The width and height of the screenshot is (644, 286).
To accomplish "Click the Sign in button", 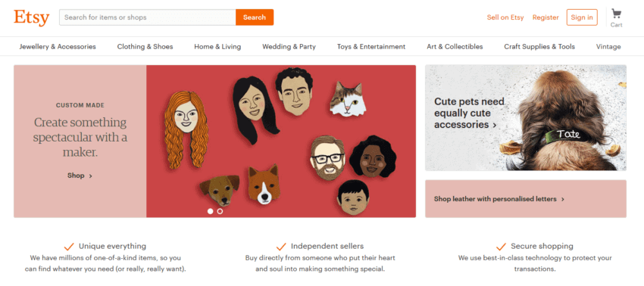I will tap(582, 17).
